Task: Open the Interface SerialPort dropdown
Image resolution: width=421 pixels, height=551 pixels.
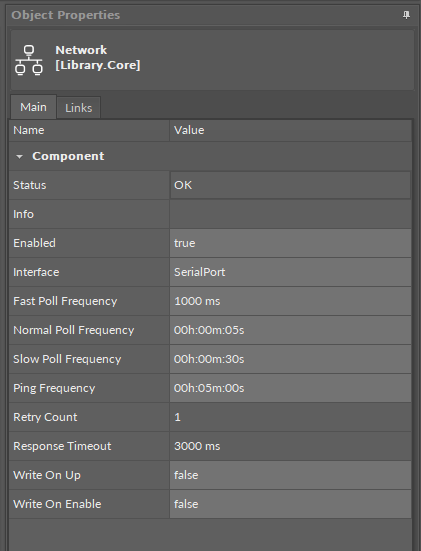Action: (x=290, y=272)
